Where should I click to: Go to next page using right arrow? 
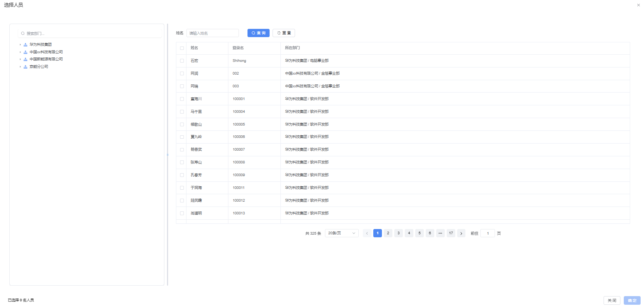coord(461,233)
